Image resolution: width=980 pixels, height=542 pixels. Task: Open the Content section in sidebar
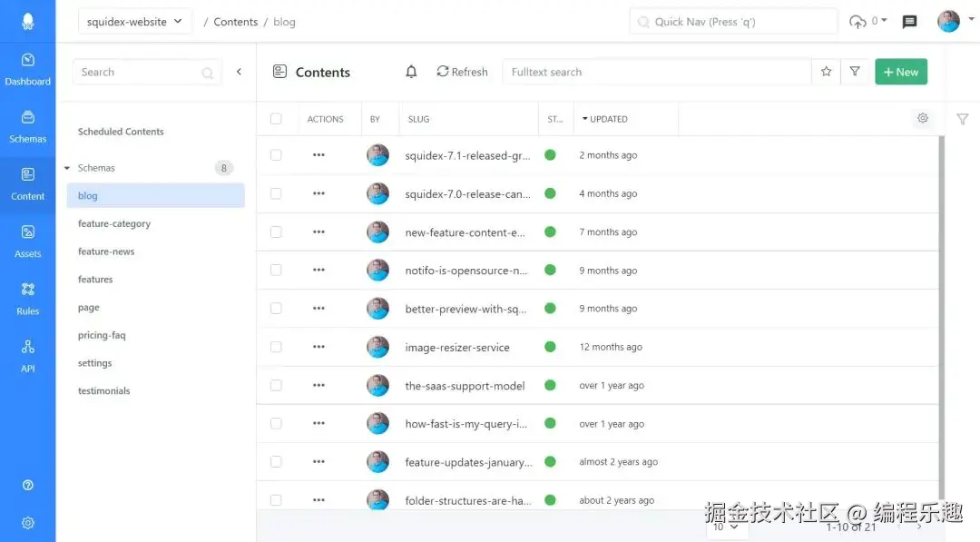(27, 185)
